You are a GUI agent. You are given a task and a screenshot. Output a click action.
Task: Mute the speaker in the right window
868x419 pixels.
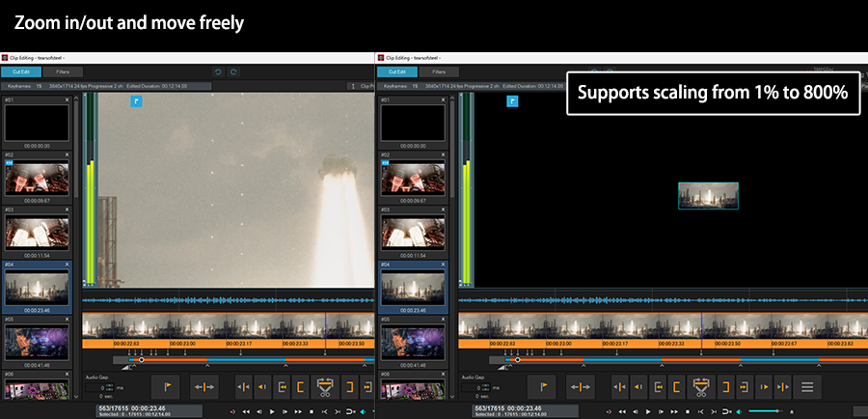(x=739, y=412)
